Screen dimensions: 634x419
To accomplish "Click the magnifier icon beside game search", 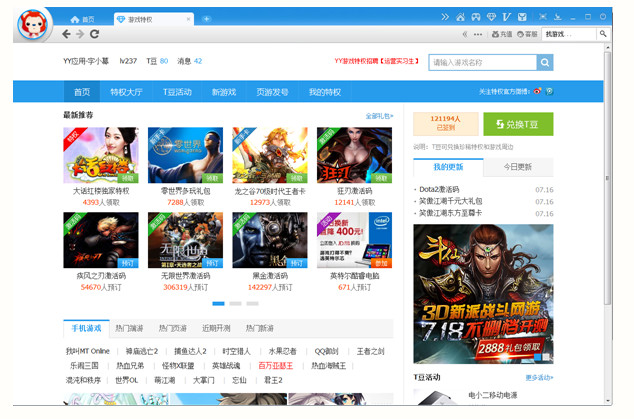I will coord(545,62).
